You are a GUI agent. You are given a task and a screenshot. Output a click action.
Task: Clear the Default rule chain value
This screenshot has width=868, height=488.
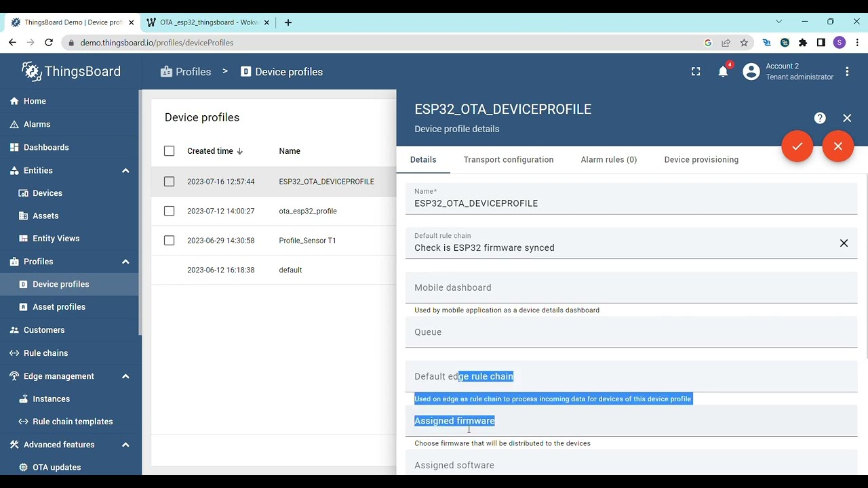844,243
